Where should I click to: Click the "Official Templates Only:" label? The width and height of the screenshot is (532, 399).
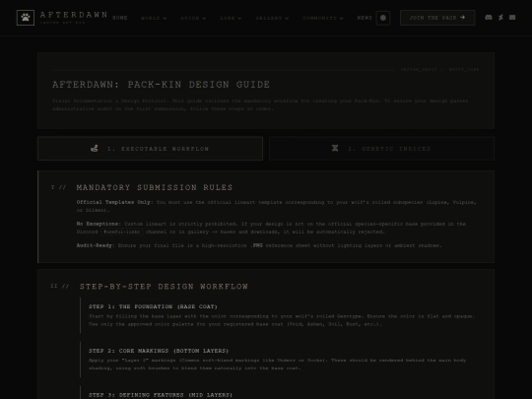click(114, 202)
